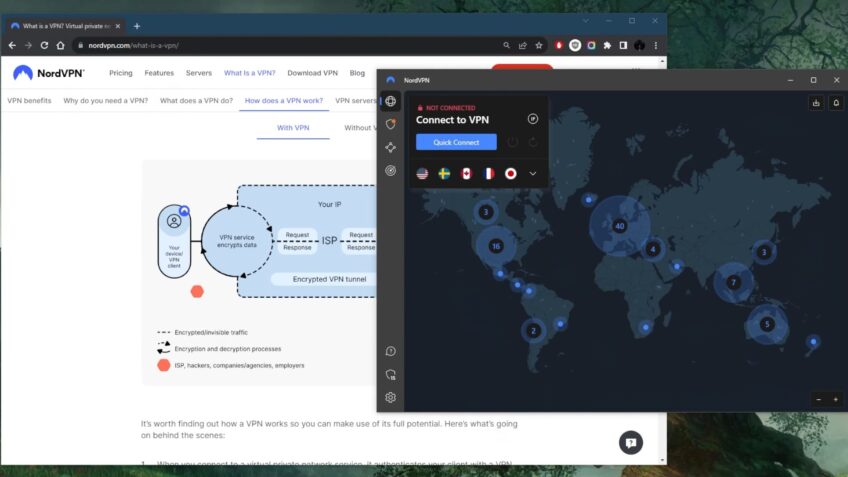Go to the browser home button
The image size is (848, 477).
[x=61, y=45]
